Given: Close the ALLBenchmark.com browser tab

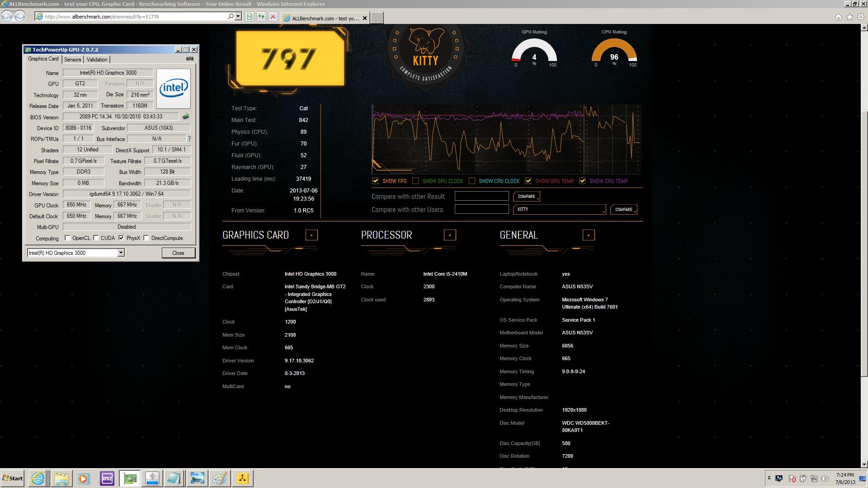Looking at the screenshot, I should point(365,18).
